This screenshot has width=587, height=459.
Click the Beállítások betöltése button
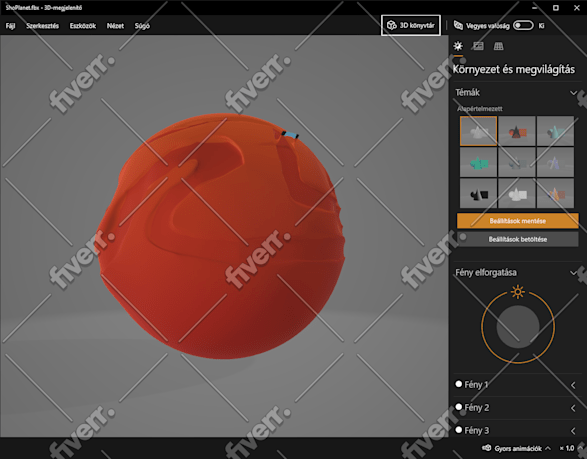(517, 239)
